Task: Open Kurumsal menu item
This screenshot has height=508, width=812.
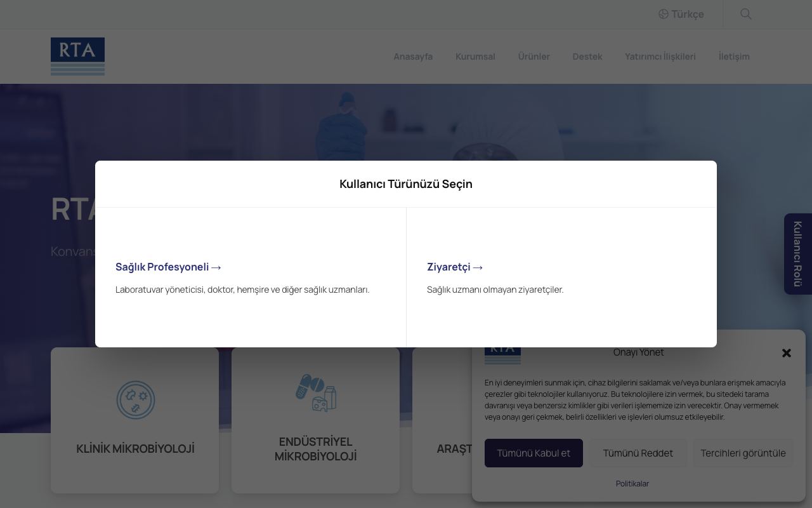Action: 475,57
